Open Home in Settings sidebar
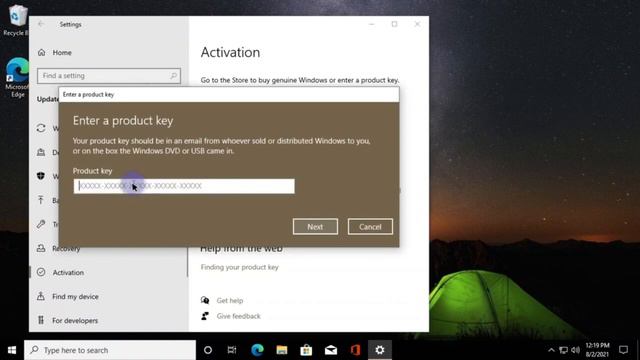 tap(62, 53)
